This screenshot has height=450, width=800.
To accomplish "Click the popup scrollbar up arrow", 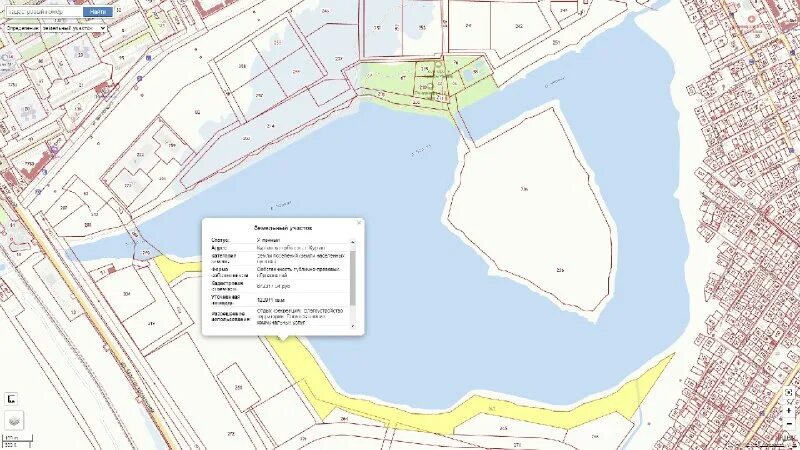I will click(352, 242).
